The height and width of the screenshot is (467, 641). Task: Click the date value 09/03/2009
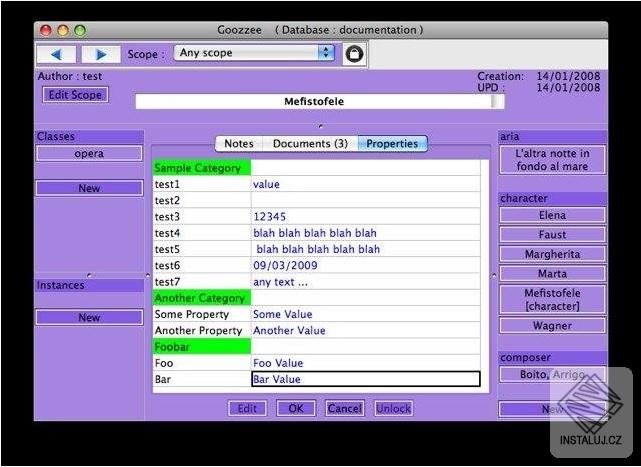tap(366, 265)
